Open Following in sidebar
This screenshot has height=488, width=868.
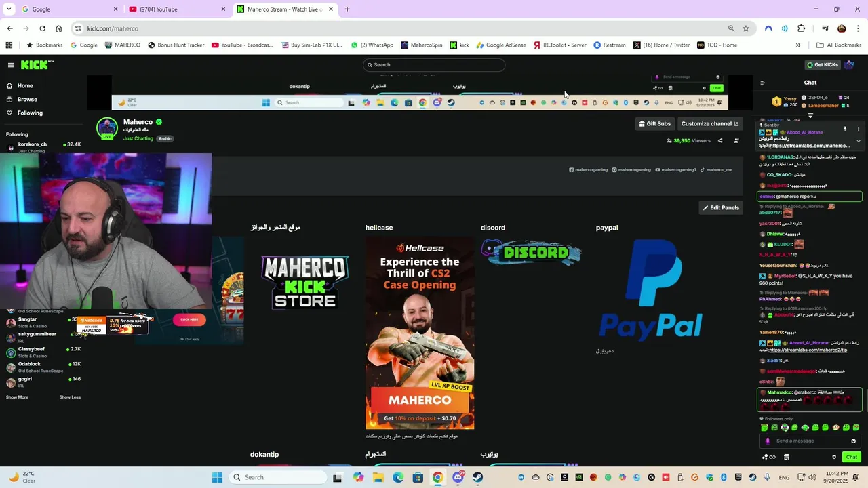coord(30,113)
